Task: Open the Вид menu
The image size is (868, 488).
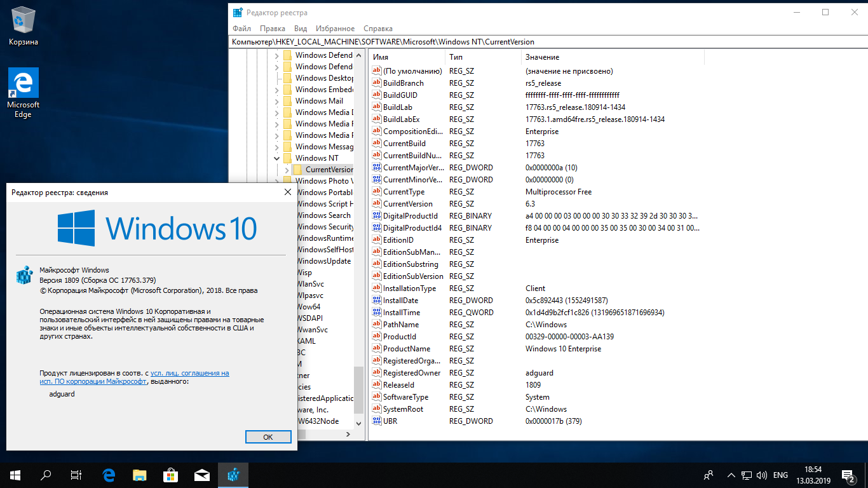Action: (301, 29)
